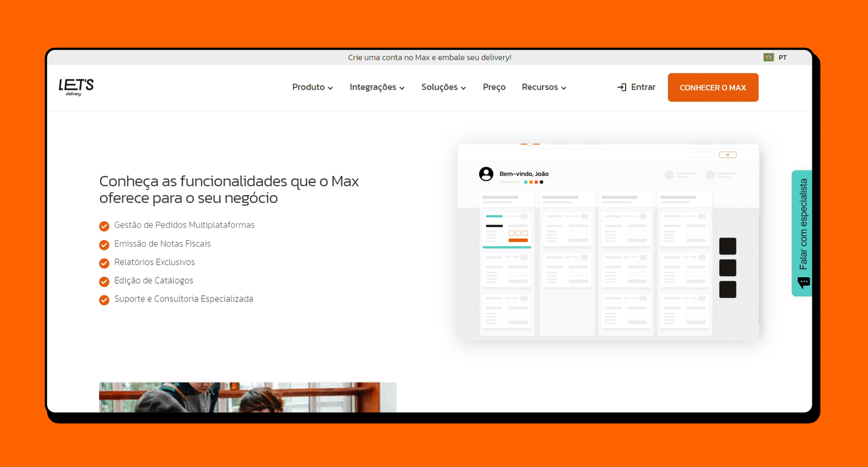868x467 pixels.
Task: Go to the Preço page
Action: 494,87
